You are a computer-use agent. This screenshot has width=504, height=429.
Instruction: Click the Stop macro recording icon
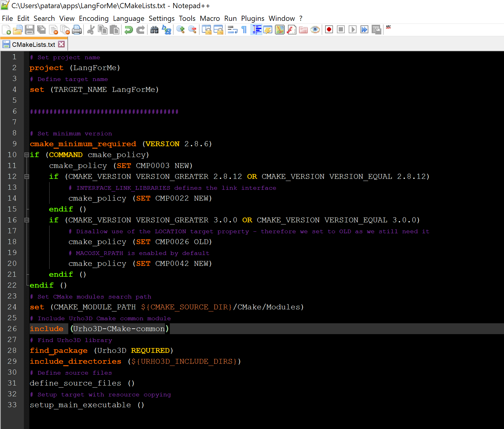point(341,30)
